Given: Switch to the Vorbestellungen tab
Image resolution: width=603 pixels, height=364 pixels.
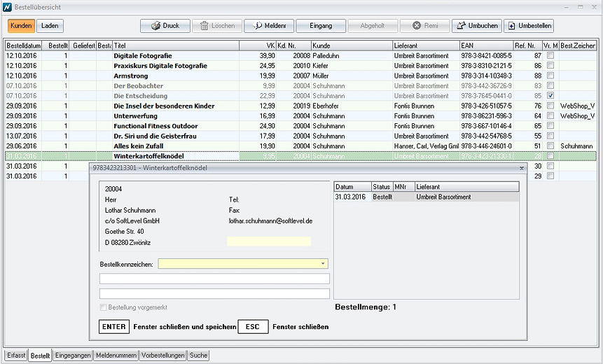Looking at the screenshot, I should 162,356.
